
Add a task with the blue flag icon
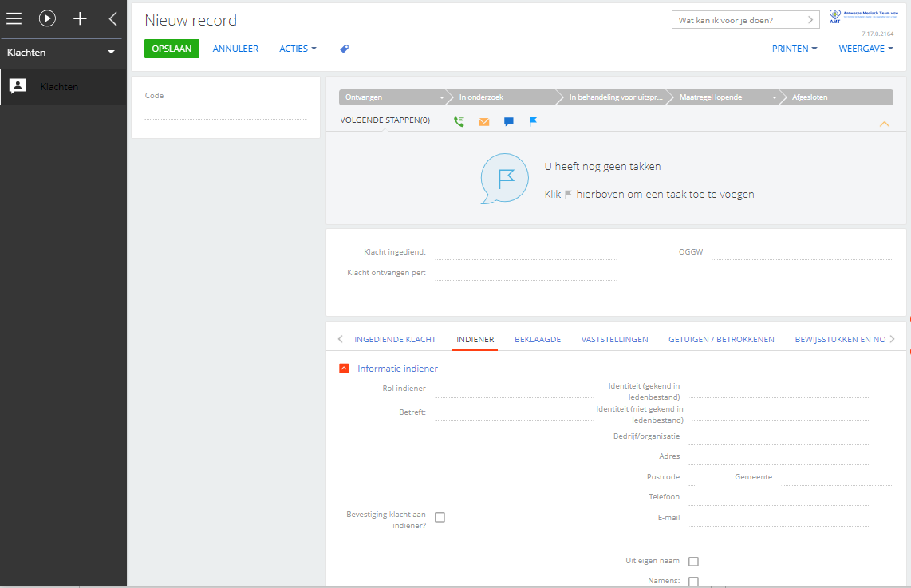point(534,121)
